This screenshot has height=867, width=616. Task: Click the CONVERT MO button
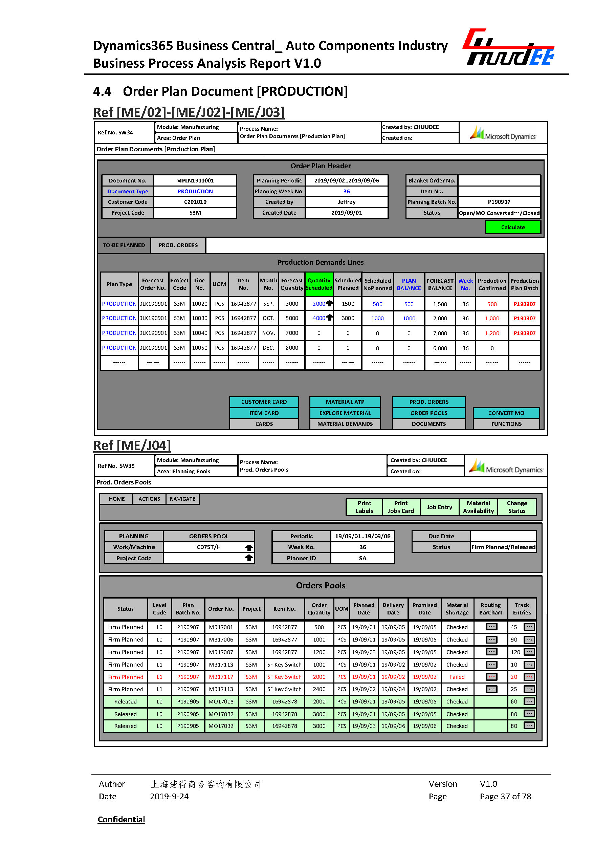point(506,413)
